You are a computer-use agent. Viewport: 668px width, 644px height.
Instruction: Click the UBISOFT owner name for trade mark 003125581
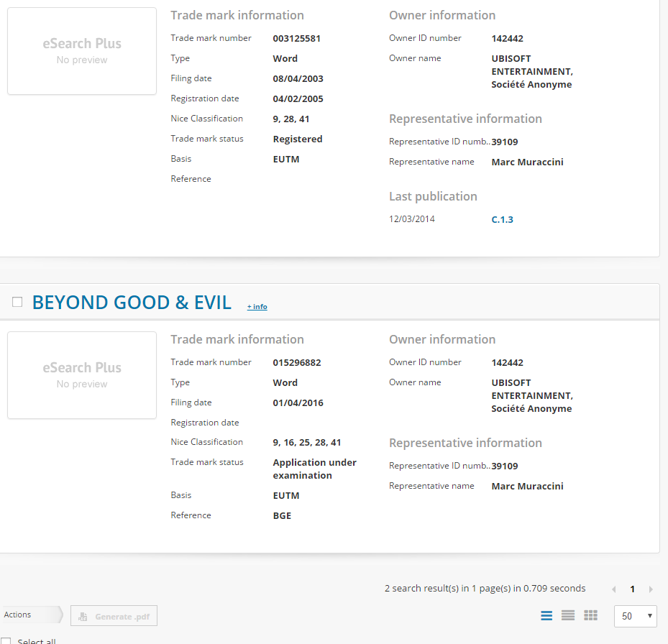(x=532, y=72)
